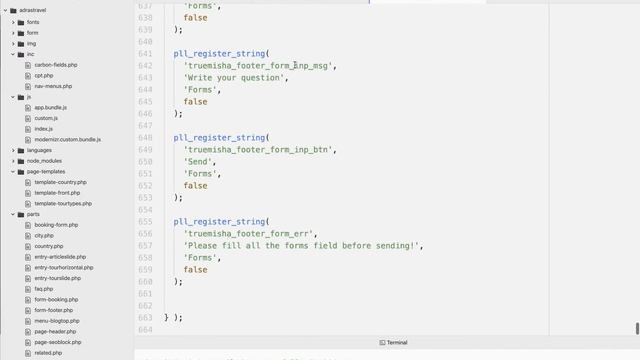Open entry-tourslide.php file

click(x=58, y=278)
